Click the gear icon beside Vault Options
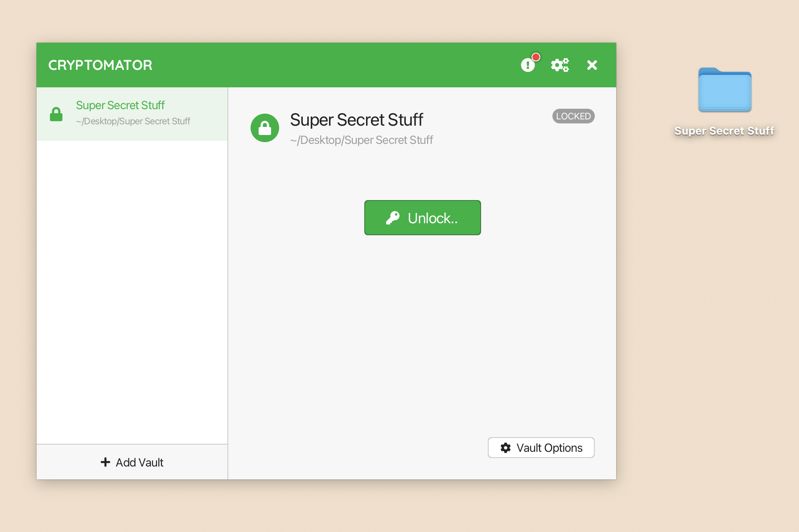The width and height of the screenshot is (799, 532). pyautogui.click(x=506, y=448)
